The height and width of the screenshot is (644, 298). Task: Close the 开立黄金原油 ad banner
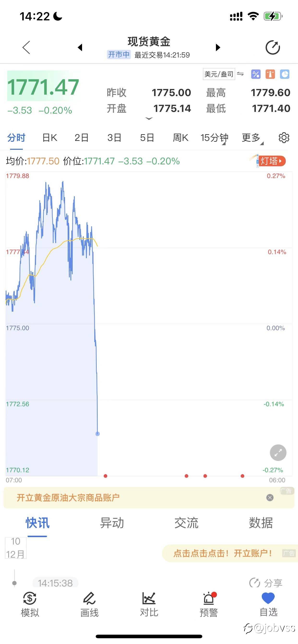270,498
